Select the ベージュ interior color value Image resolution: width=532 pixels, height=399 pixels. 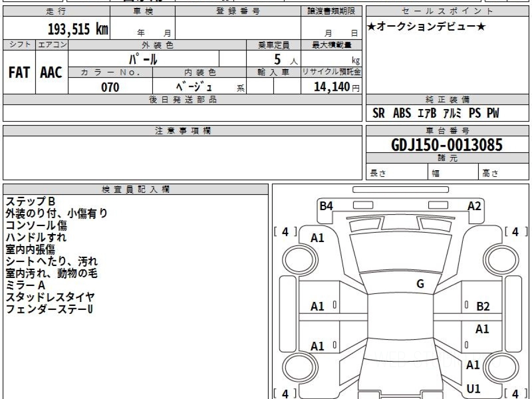click(194, 87)
